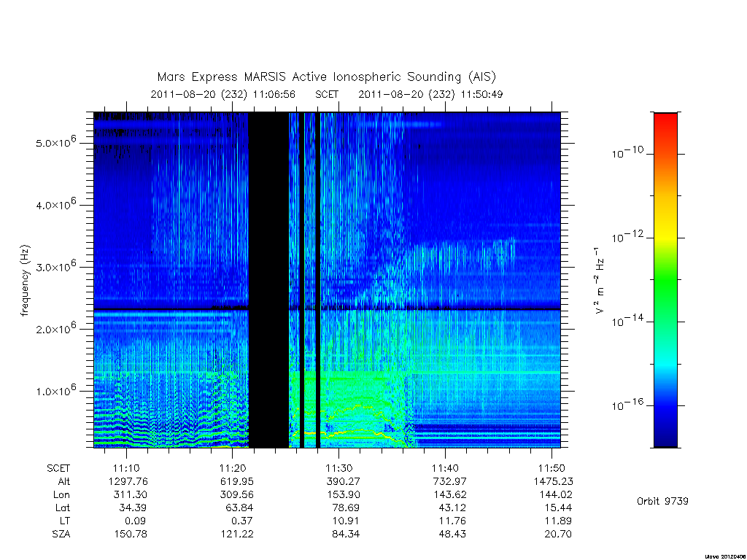Click the 'SZA' row header

pos(61,534)
